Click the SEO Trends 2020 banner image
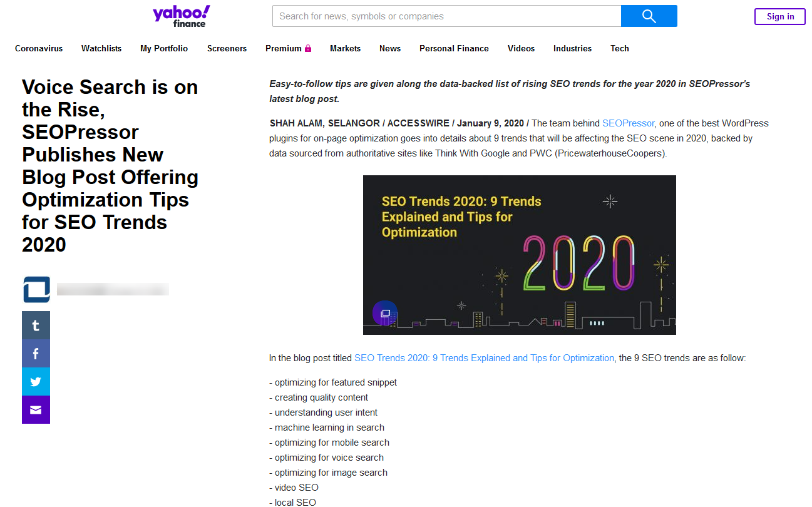Viewport: 812px width, 507px height. pyautogui.click(x=520, y=255)
